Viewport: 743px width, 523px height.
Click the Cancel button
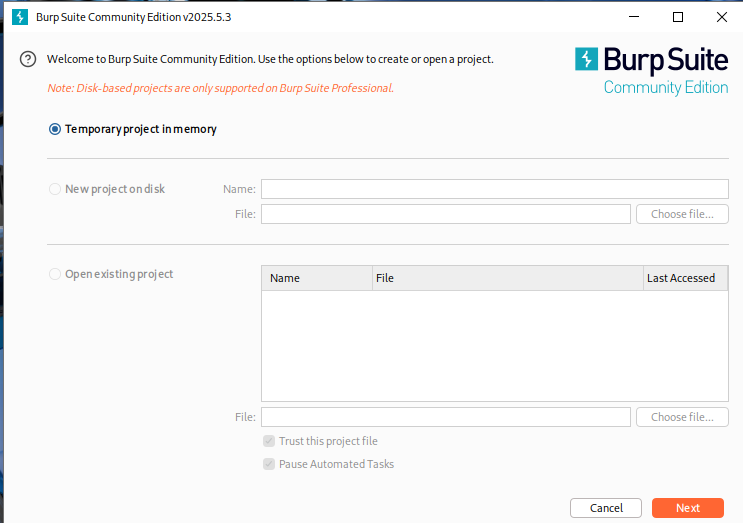tap(606, 508)
